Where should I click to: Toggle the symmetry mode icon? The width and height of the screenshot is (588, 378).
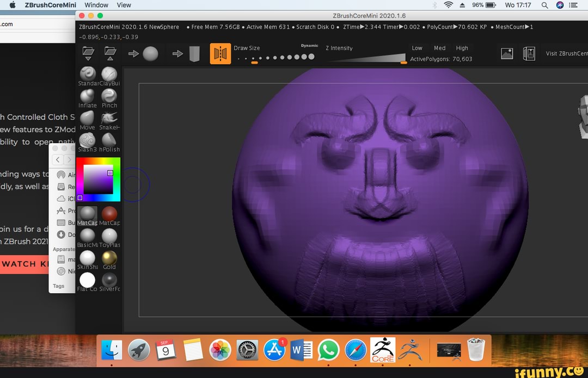pos(220,53)
